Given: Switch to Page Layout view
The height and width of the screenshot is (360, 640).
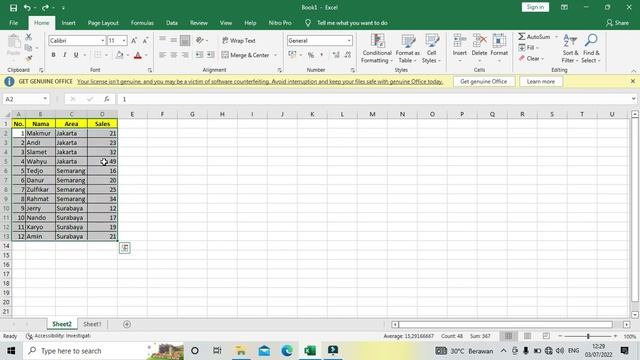Looking at the screenshot, I should [x=527, y=336].
